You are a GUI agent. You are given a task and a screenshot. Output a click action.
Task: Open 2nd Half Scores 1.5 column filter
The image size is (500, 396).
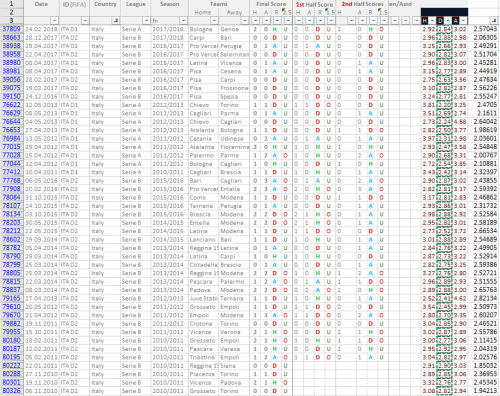pyautogui.click(x=384, y=21)
